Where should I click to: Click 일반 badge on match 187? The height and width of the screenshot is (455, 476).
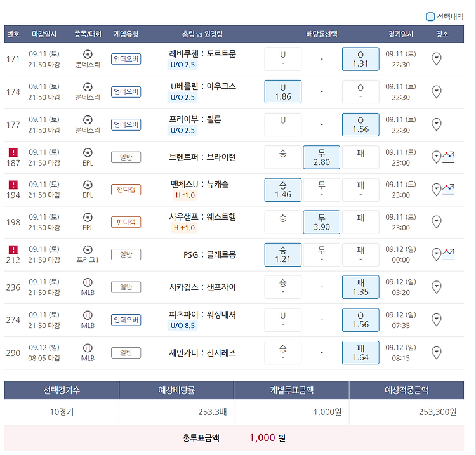pos(126,157)
